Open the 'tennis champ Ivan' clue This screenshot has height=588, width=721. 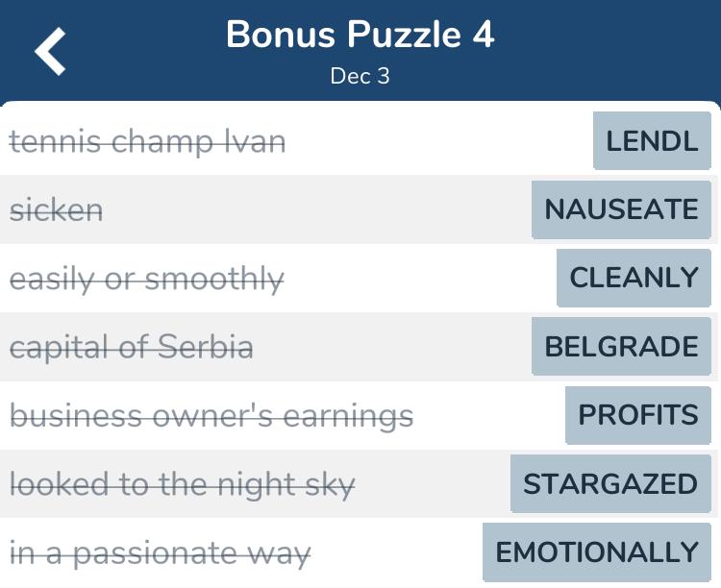point(147,141)
